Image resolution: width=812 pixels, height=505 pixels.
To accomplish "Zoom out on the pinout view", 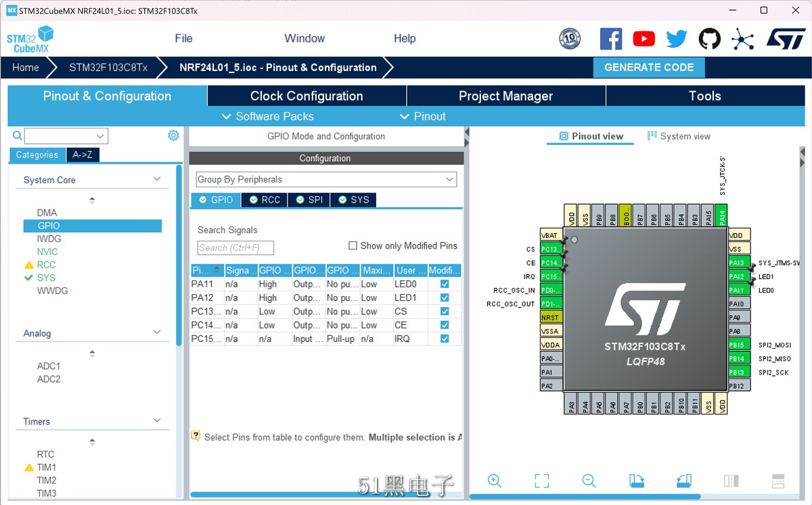I will pos(589,481).
